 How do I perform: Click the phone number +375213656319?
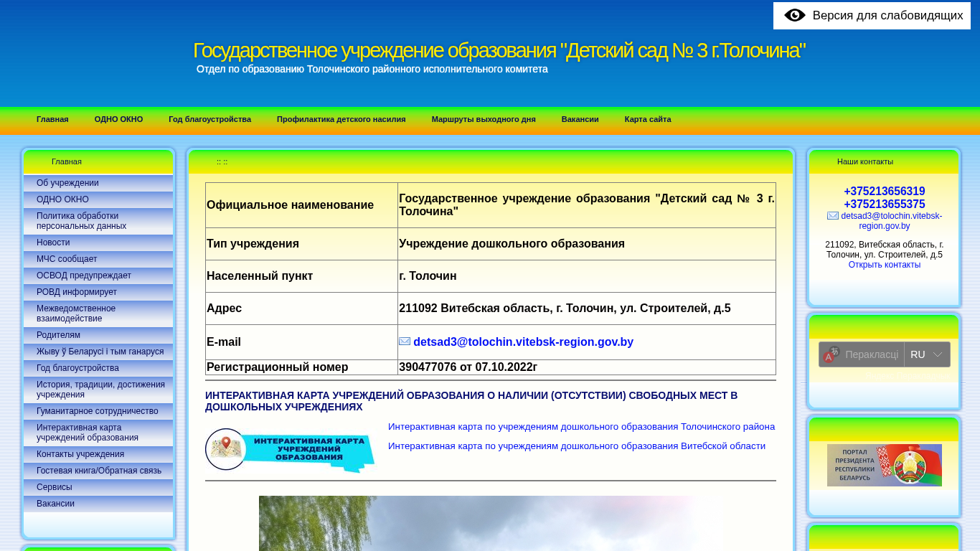884,192
